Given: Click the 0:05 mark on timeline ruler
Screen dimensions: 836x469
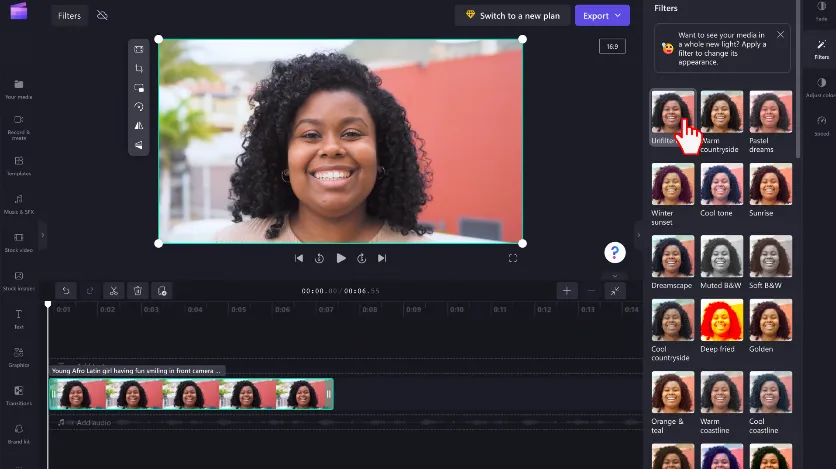Looking at the screenshot, I should point(238,309).
